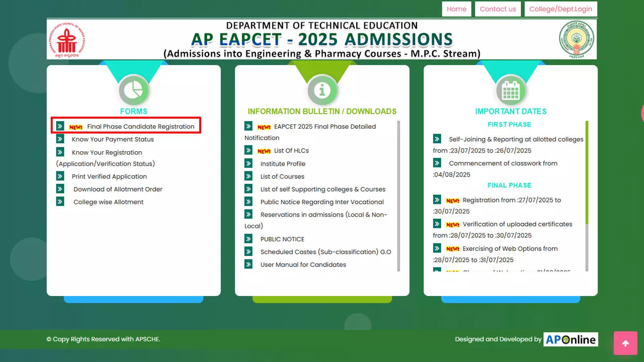Open the Contact us page
This screenshot has height=362, width=644.
click(x=498, y=9)
